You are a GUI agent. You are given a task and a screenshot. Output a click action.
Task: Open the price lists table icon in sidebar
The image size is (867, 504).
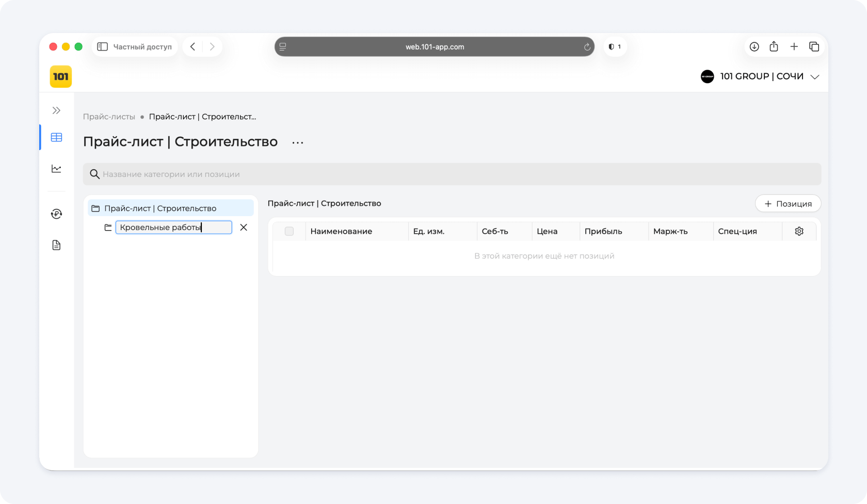(56, 137)
